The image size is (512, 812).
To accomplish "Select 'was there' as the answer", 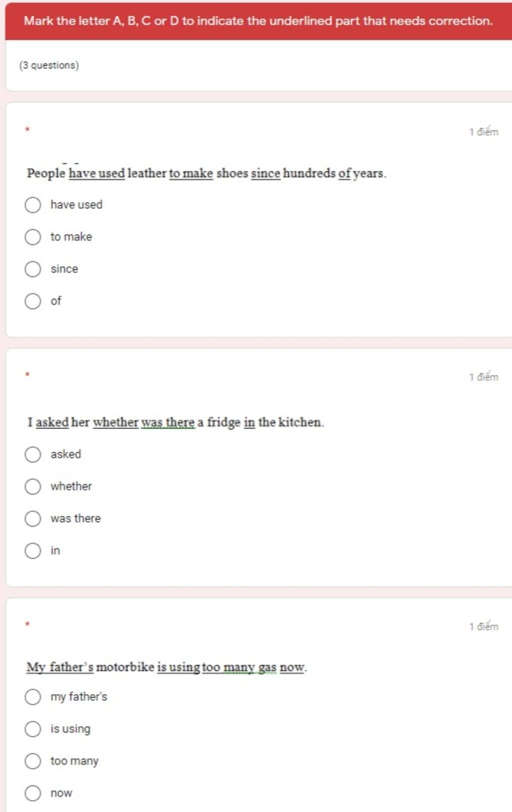I will 33,518.
